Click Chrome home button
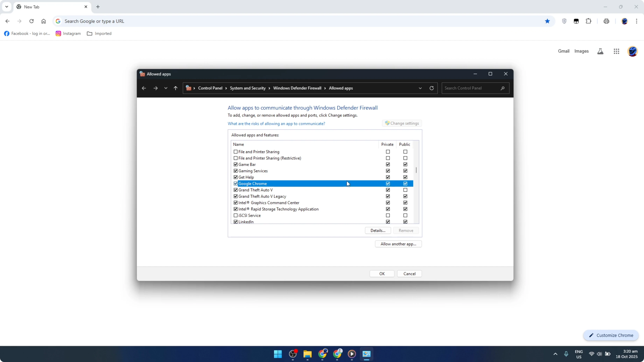 pyautogui.click(x=44, y=21)
